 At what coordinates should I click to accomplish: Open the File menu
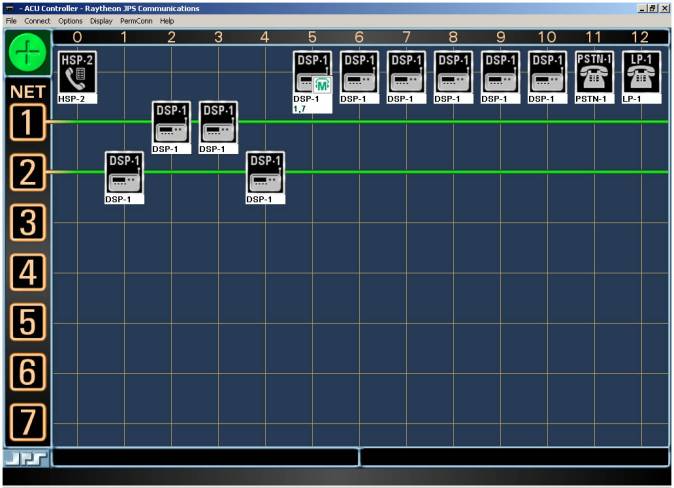pyautogui.click(x=11, y=20)
